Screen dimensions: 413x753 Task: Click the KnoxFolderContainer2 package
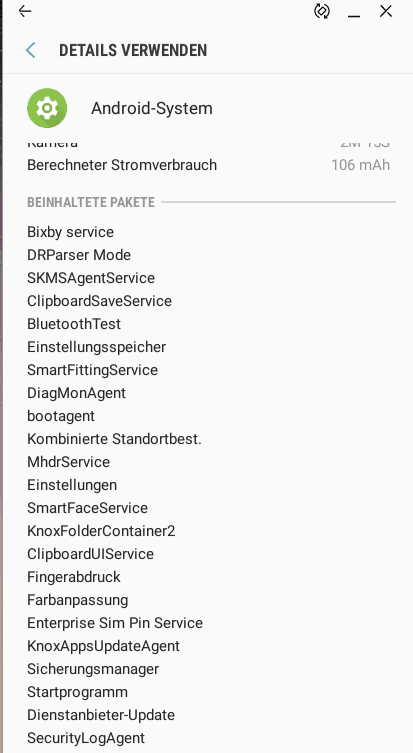coord(101,531)
